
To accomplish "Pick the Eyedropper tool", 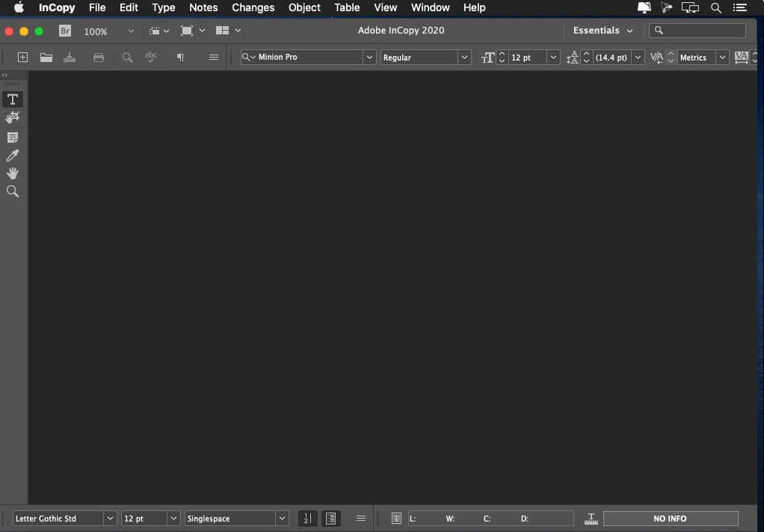I will 12,155.
